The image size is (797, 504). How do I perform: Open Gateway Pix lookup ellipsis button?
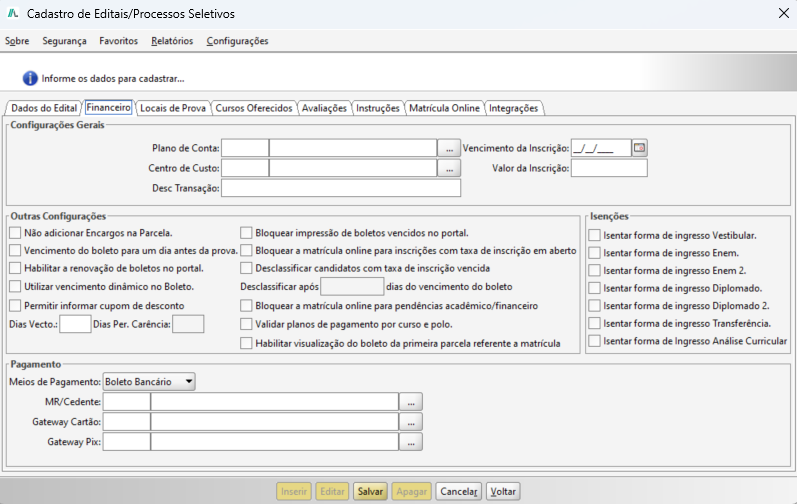pos(411,442)
